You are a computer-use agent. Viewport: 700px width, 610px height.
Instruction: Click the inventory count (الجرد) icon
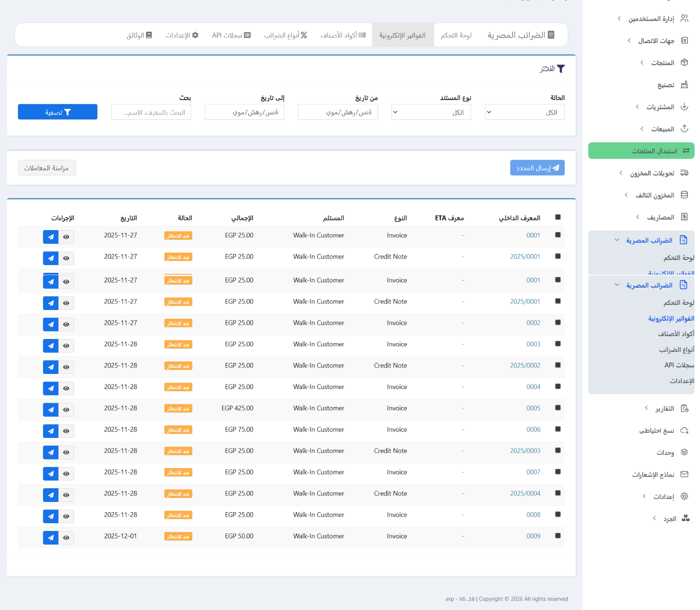pyautogui.click(x=685, y=519)
